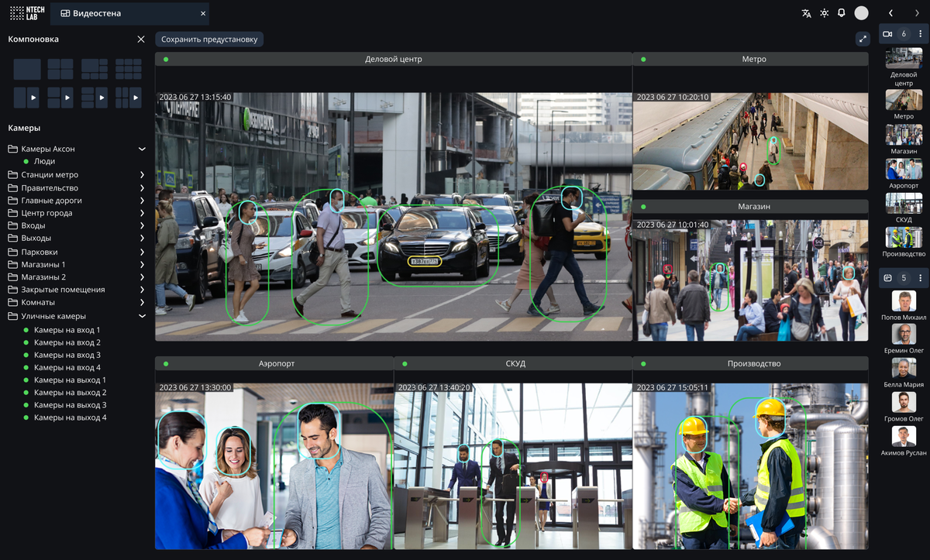930x560 pixels.
Task: Expand the Магазины 1 folder
Action: (x=142, y=264)
